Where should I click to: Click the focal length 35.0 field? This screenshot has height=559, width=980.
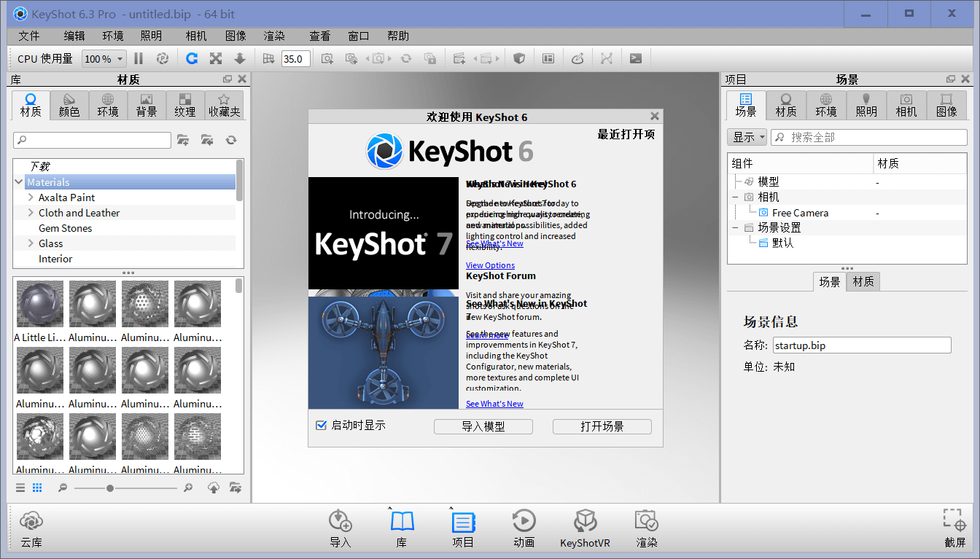click(296, 59)
